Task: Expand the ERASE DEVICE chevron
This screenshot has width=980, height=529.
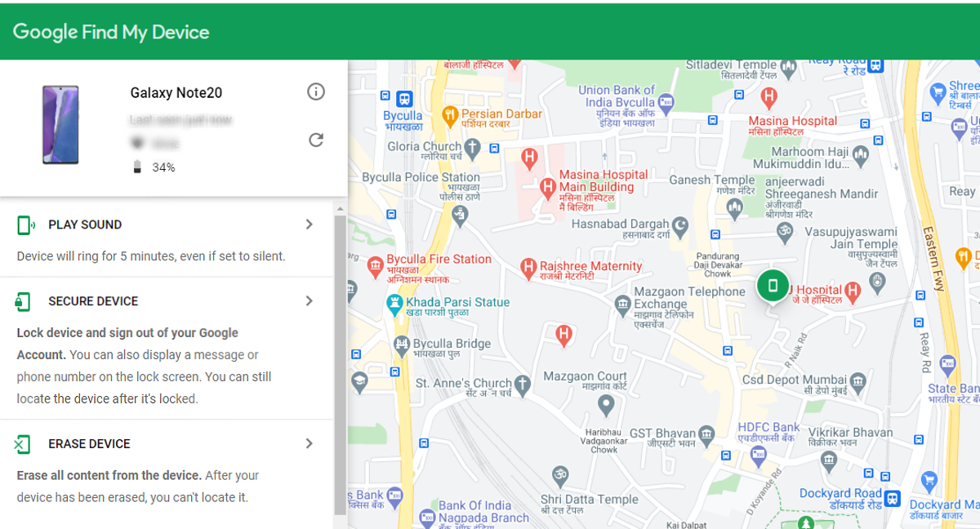Action: click(309, 443)
